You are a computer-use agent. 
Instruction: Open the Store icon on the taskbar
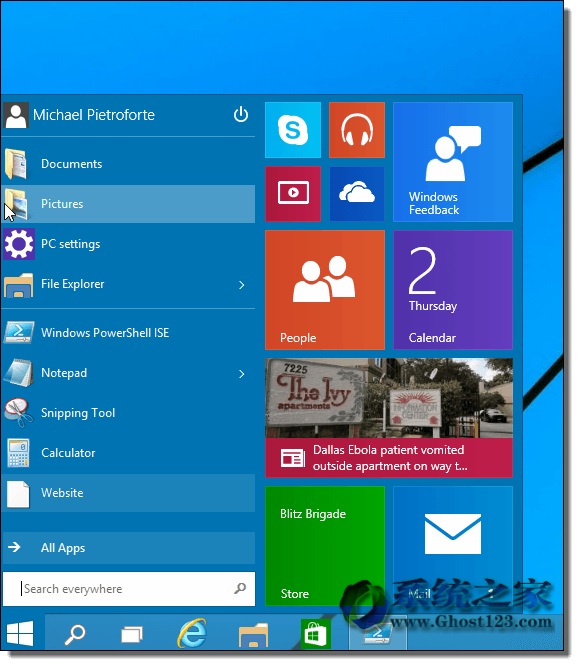316,634
